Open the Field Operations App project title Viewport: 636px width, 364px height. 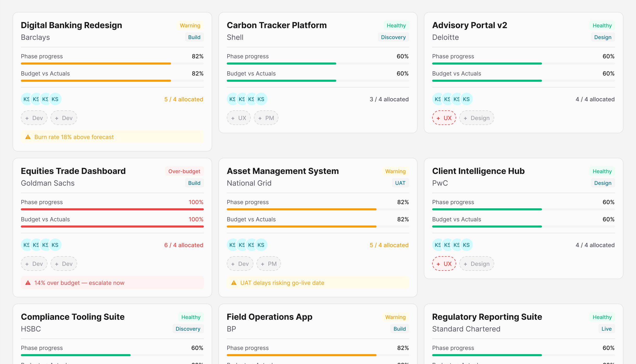tap(270, 317)
